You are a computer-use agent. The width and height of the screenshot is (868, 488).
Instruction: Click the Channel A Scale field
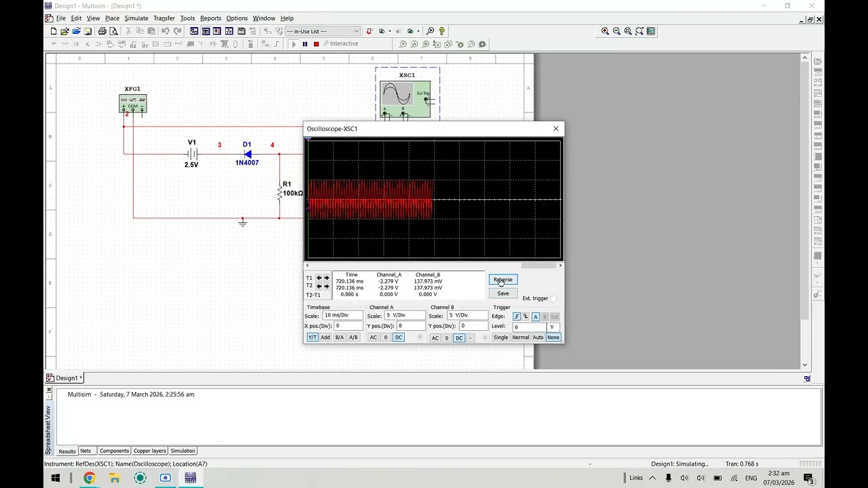coord(405,315)
